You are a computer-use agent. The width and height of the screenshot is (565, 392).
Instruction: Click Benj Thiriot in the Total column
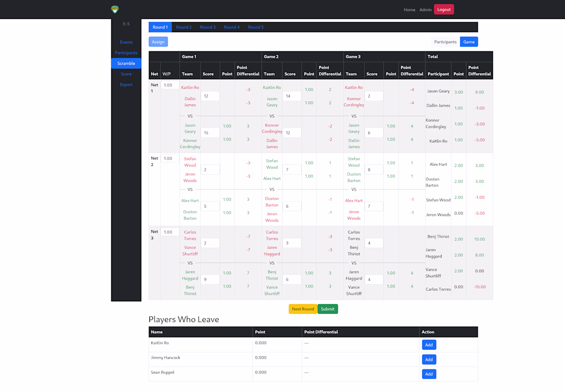[438, 237]
